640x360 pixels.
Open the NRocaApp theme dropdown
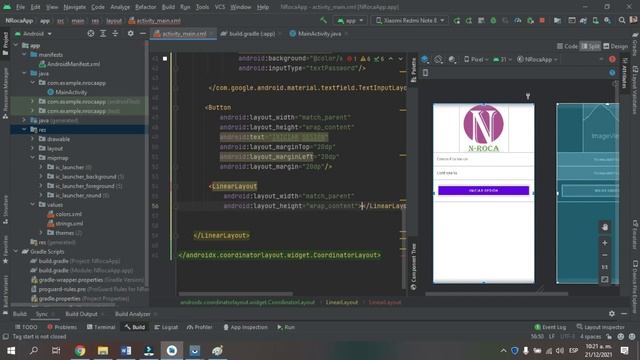pos(537,59)
